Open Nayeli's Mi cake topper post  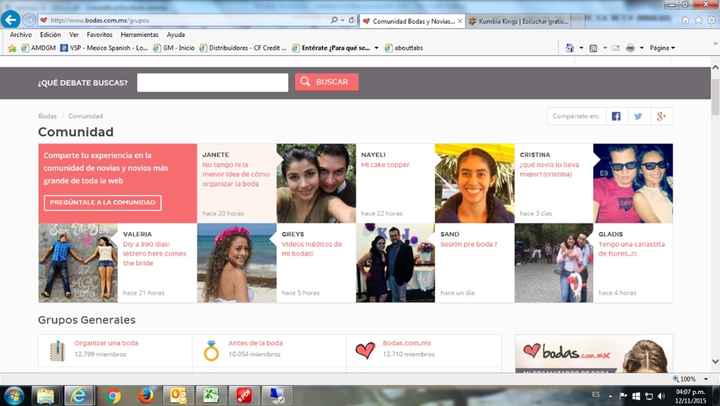click(x=385, y=164)
